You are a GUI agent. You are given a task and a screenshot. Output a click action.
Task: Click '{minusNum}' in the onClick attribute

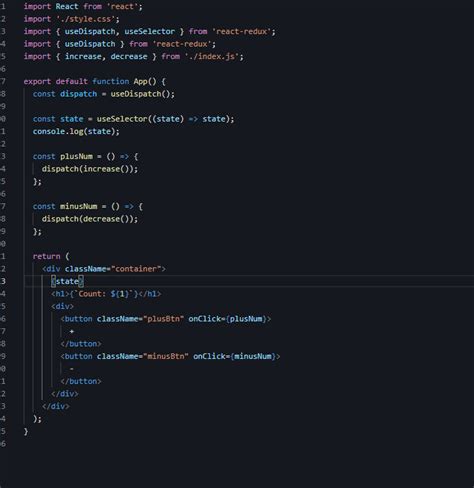(x=253, y=356)
